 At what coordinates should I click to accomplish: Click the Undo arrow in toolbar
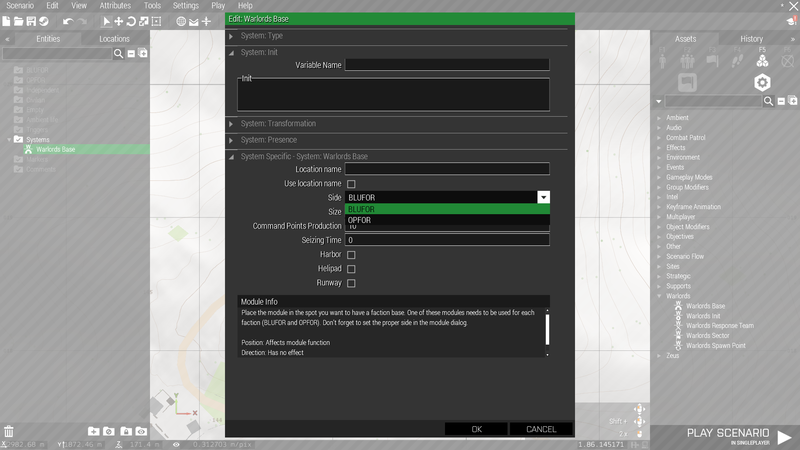[68, 21]
